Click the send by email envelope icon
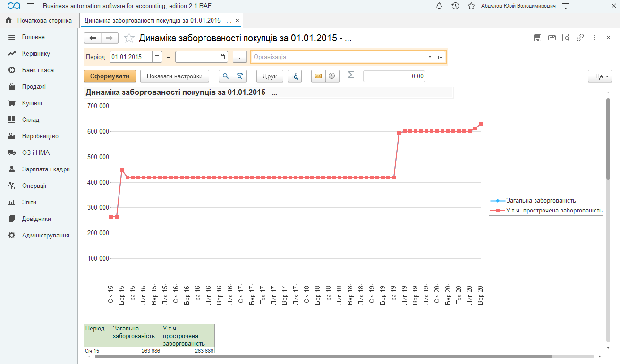 point(318,76)
